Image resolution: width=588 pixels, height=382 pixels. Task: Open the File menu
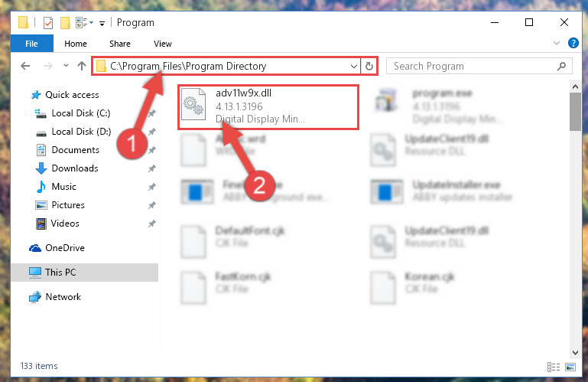click(x=32, y=44)
